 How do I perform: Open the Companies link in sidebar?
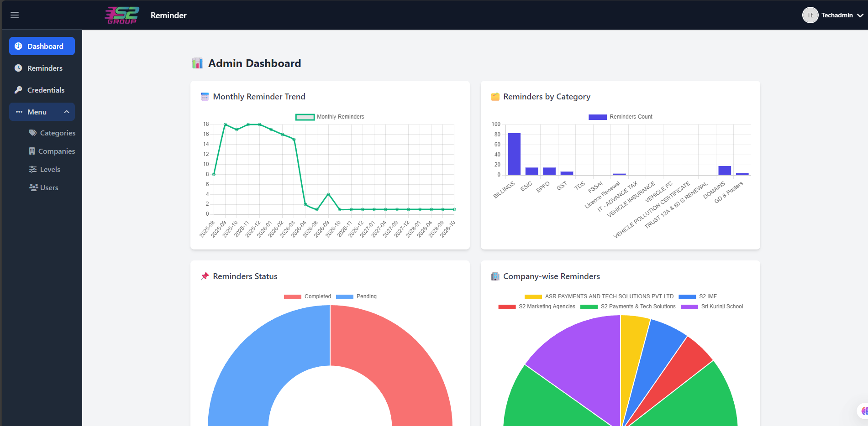coord(57,151)
